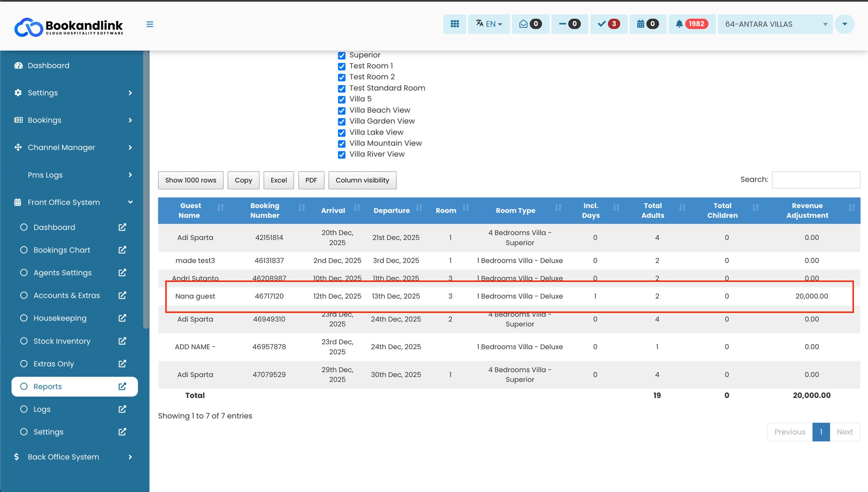This screenshot has width=868, height=492.
Task: Select Accounts & Extras in sidebar
Action: 66,295
